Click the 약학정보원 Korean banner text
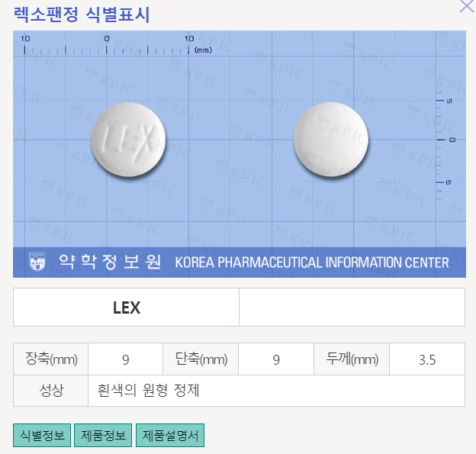The image size is (476, 454). (110, 262)
